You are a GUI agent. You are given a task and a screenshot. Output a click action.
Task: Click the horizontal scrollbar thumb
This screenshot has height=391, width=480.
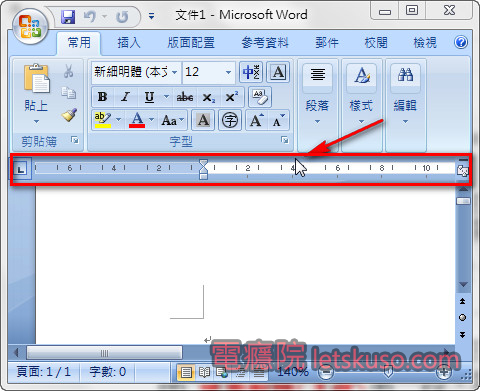click(104, 353)
